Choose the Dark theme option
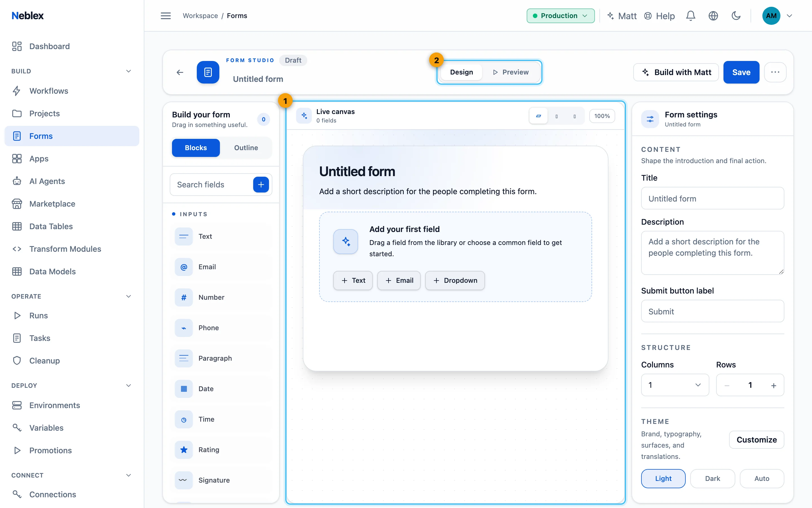Screen dimensions: 812x508 (x=712, y=478)
